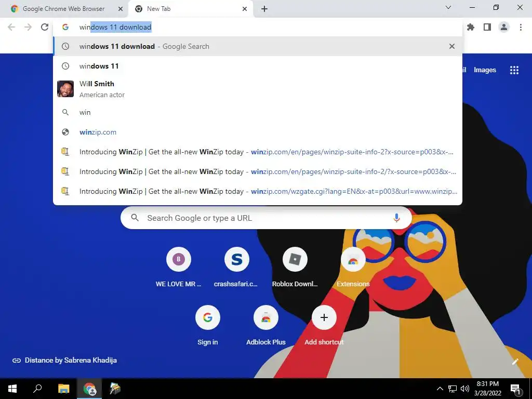Screen dimensions: 532x399
Task: Close the New Tab tab
Action: click(x=245, y=9)
